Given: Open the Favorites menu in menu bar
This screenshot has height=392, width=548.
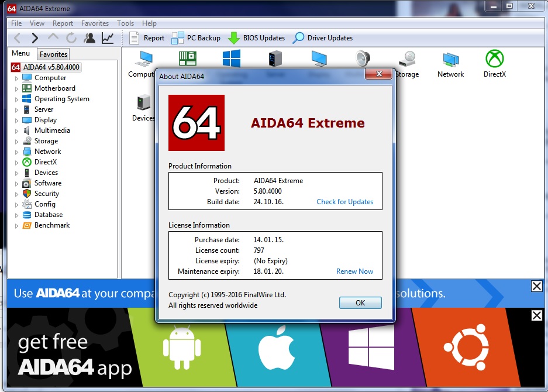Looking at the screenshot, I should click(x=95, y=23).
